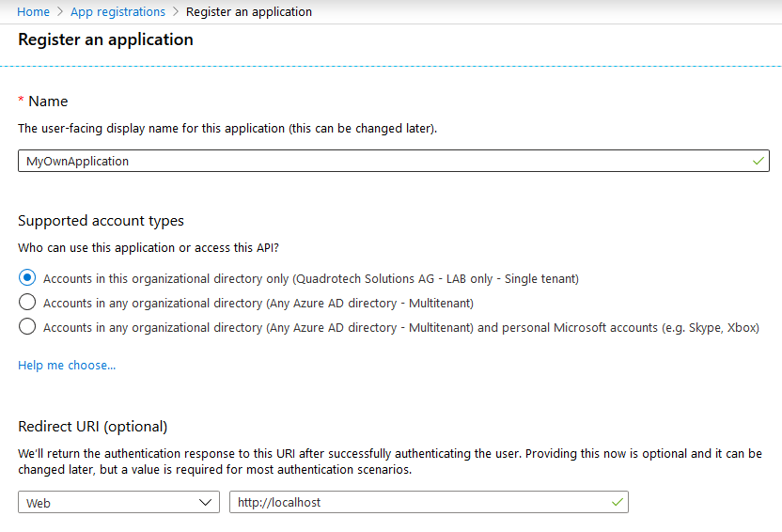This screenshot has height=532, width=782.
Task: Click the Redirect URI (optional) section heading
Action: [93, 427]
